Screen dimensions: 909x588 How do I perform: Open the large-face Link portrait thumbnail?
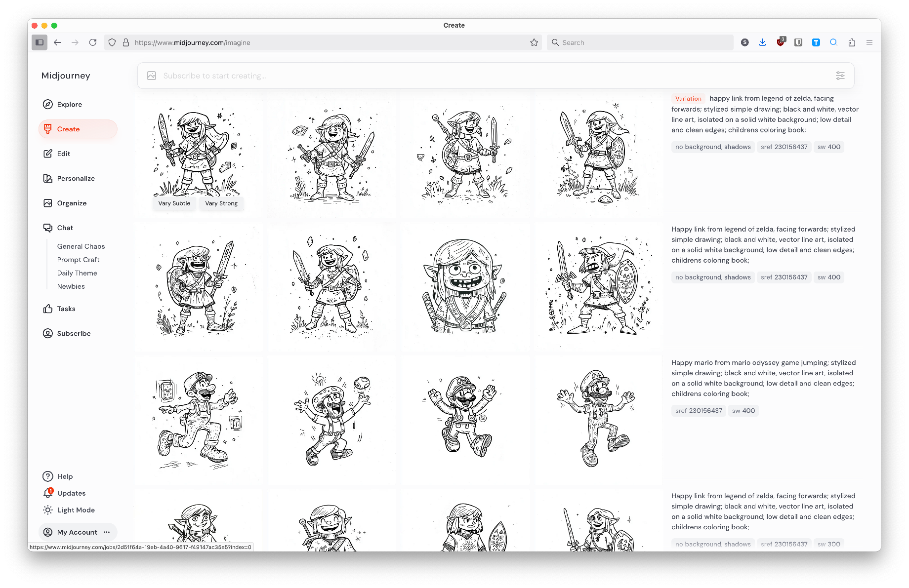click(x=465, y=286)
